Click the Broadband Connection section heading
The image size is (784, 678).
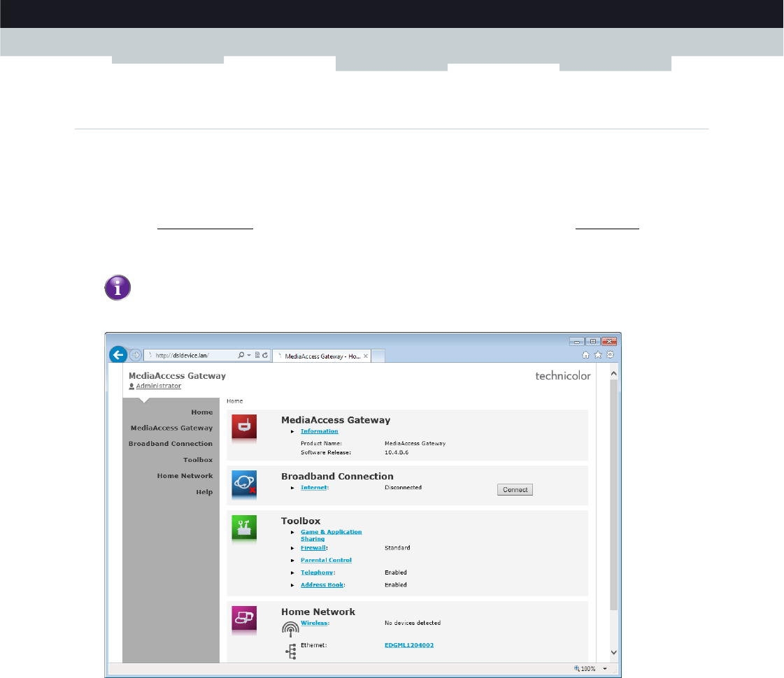click(337, 476)
